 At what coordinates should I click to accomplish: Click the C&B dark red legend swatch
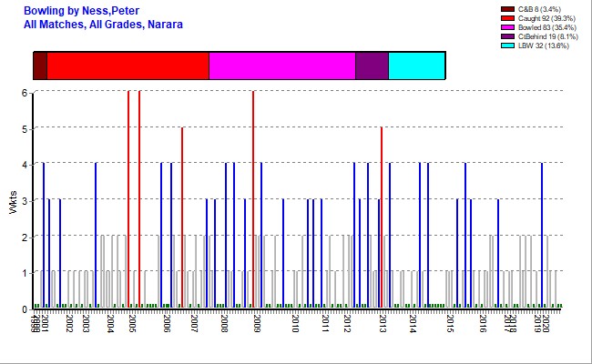pos(508,8)
